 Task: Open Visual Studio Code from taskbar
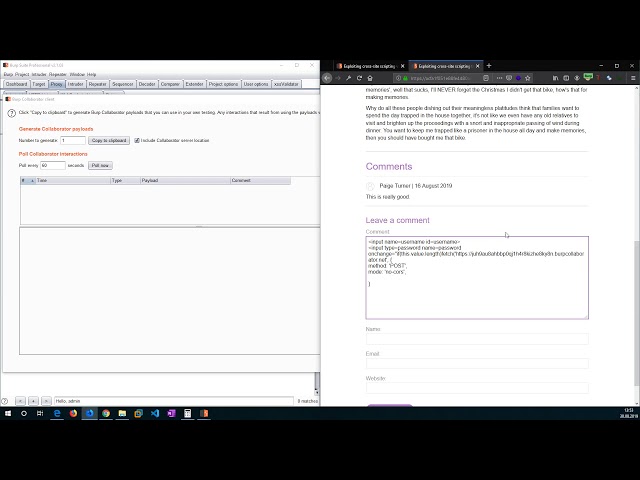155,413
